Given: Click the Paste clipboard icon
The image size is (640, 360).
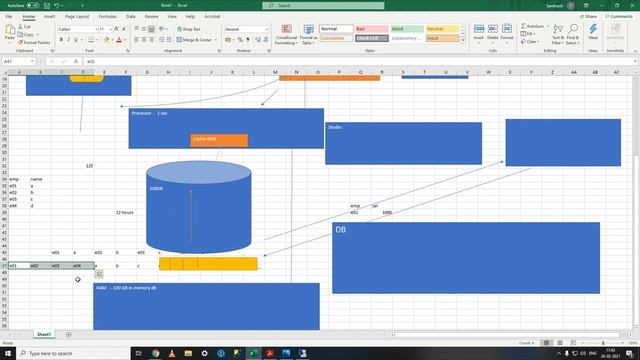Looking at the screenshot, I should (10, 30).
